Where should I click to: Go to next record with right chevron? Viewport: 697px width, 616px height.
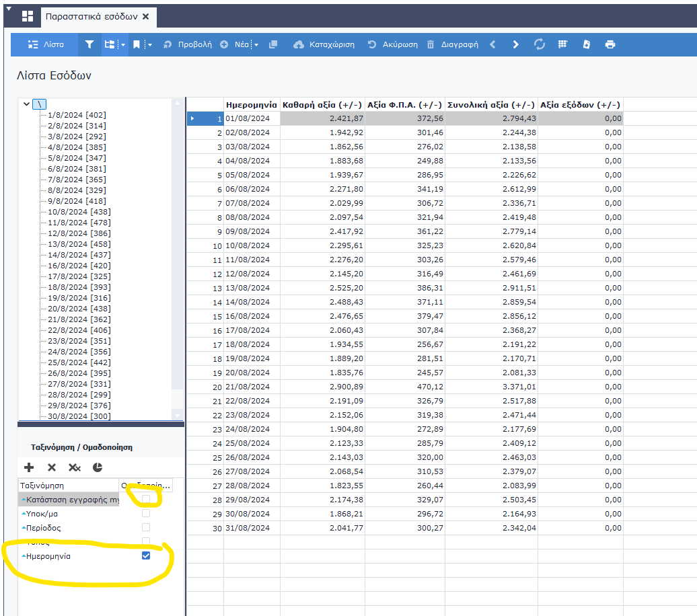click(516, 44)
